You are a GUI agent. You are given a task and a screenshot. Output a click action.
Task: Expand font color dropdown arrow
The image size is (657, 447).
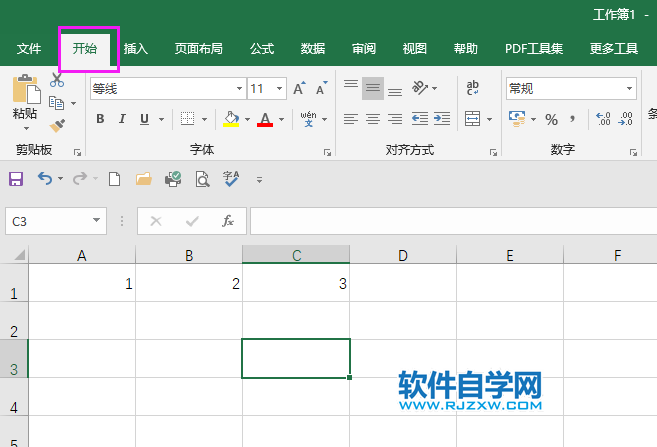pyautogui.click(x=282, y=119)
